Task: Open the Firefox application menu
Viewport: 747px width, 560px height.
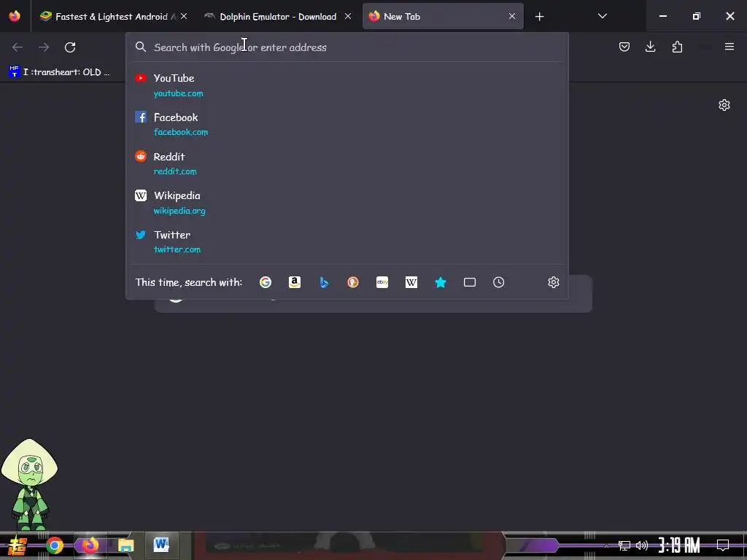Action: [x=729, y=47]
